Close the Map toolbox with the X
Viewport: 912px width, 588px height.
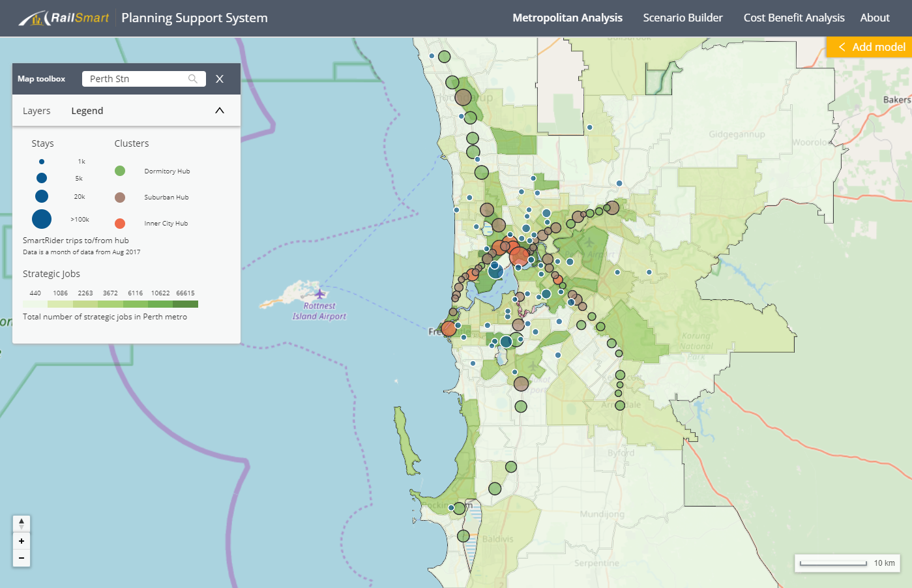pyautogui.click(x=220, y=79)
